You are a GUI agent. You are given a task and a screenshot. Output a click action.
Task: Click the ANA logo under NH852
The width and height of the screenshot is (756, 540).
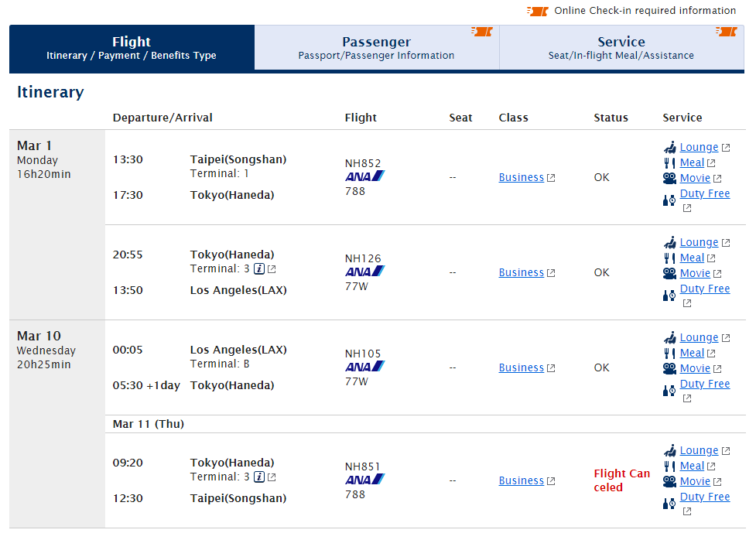click(x=365, y=176)
